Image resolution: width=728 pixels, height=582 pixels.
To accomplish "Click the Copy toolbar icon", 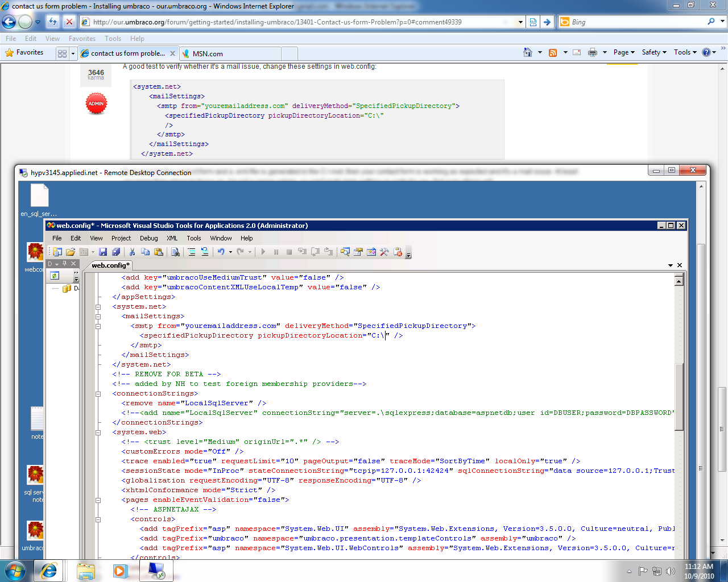I will (145, 252).
